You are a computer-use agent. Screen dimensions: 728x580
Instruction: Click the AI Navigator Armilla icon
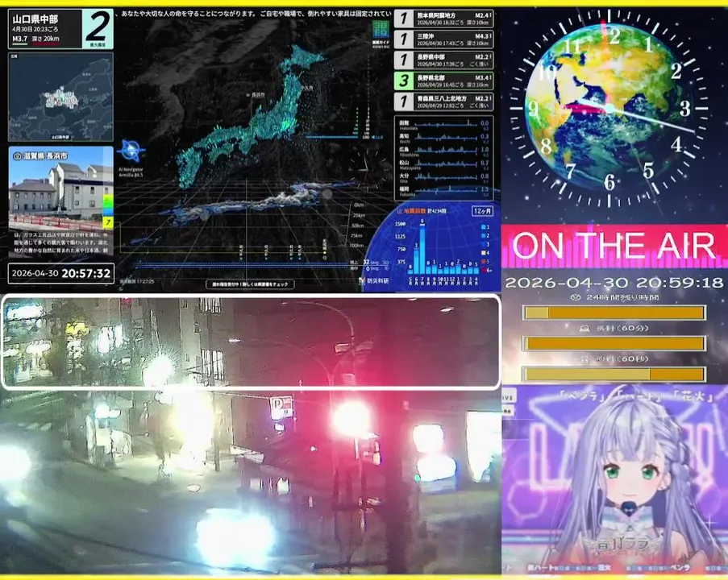tap(131, 151)
